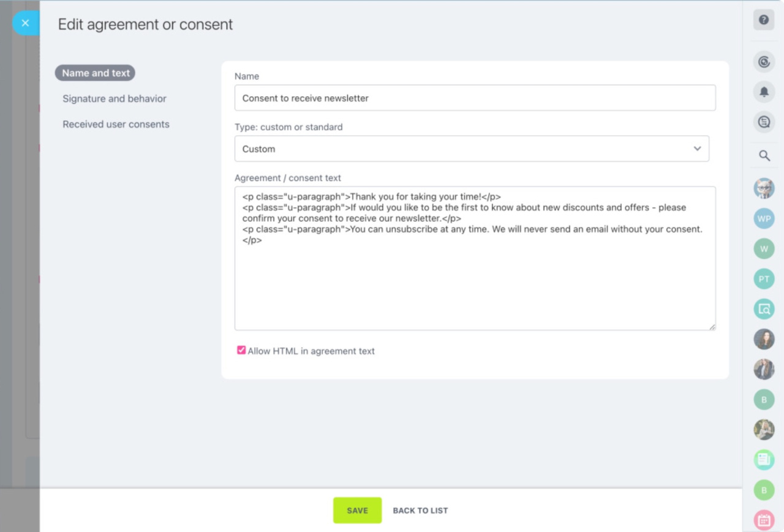Viewport: 784px width, 532px height.
Task: Open the spiral icon below help
Action: pos(764,61)
